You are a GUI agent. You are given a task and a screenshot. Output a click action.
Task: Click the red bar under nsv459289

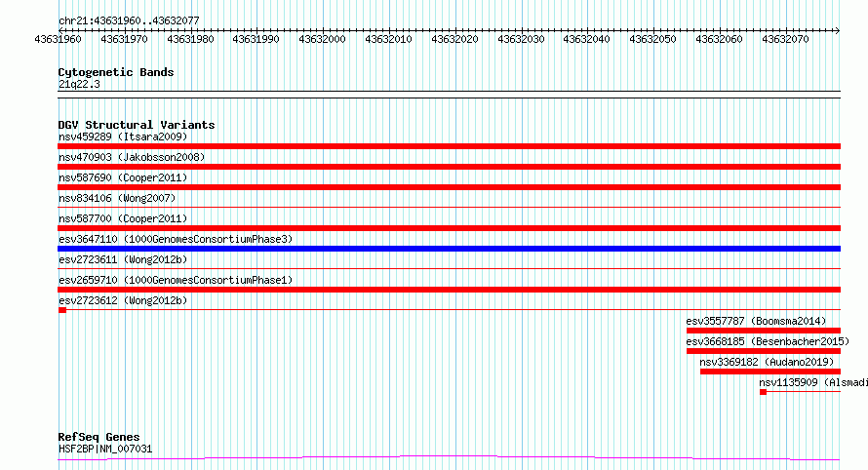(449, 146)
